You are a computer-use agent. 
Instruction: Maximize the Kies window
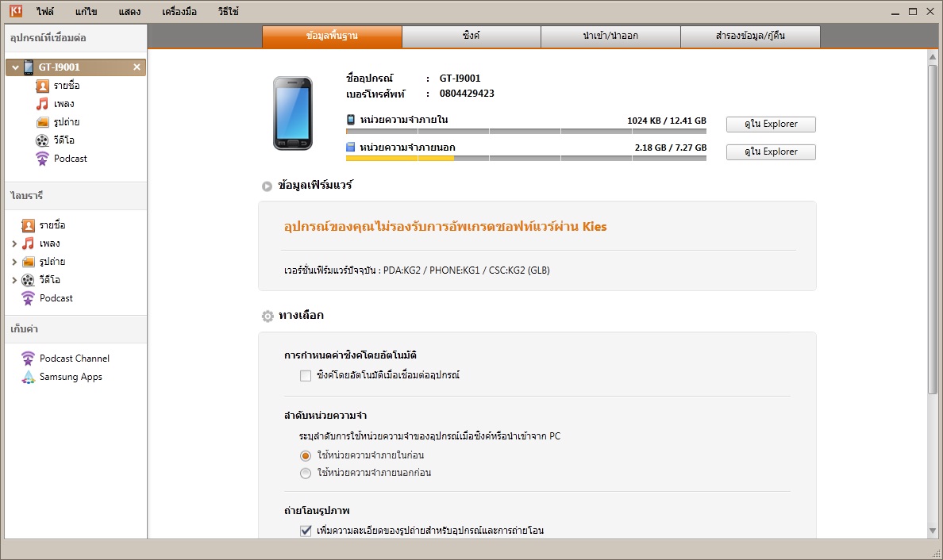point(912,11)
